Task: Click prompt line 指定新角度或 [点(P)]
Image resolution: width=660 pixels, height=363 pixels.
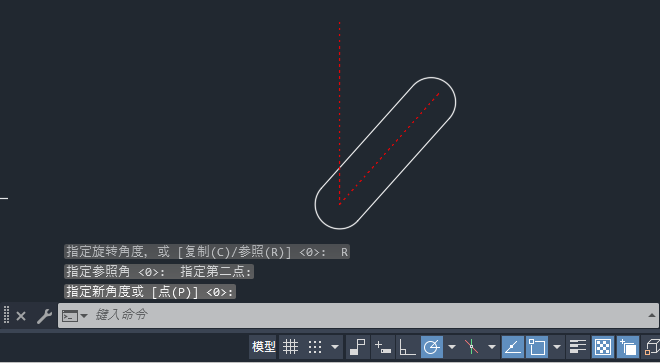Action: click(150, 291)
